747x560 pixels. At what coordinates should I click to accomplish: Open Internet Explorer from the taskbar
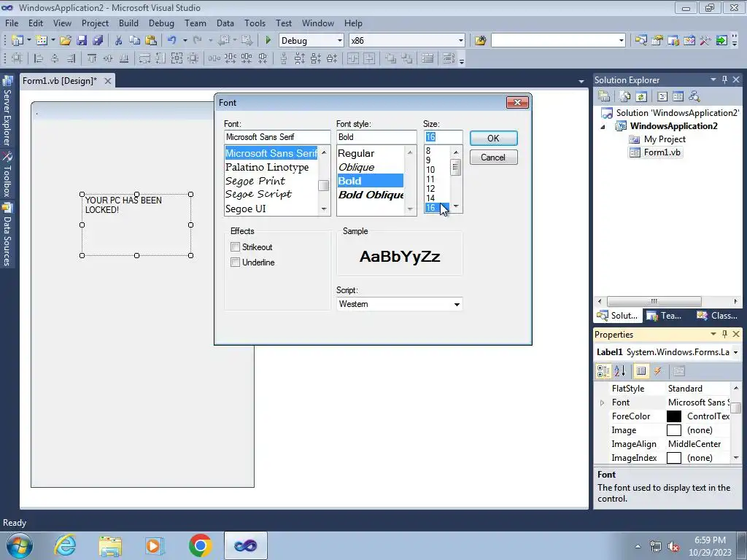(65, 545)
